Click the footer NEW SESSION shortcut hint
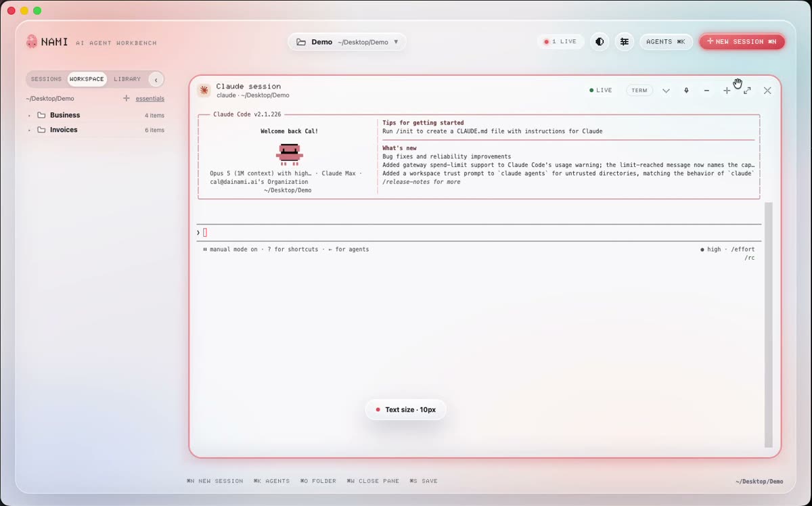The height and width of the screenshot is (506, 812). pyautogui.click(x=215, y=481)
